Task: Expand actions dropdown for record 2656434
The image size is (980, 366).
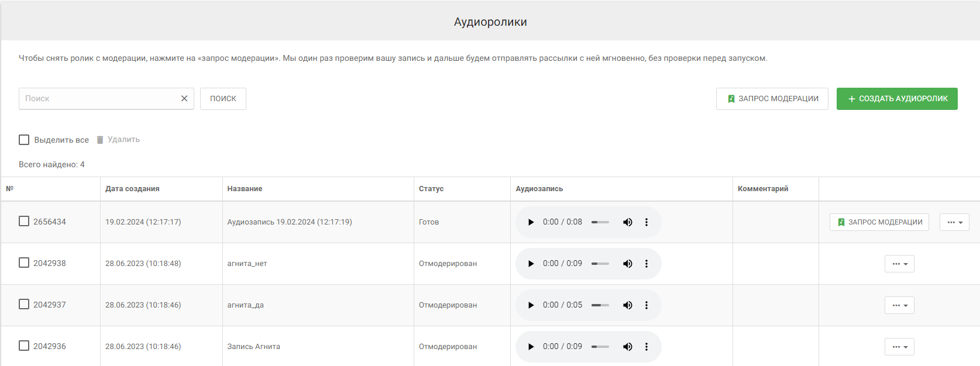Action: (954, 222)
